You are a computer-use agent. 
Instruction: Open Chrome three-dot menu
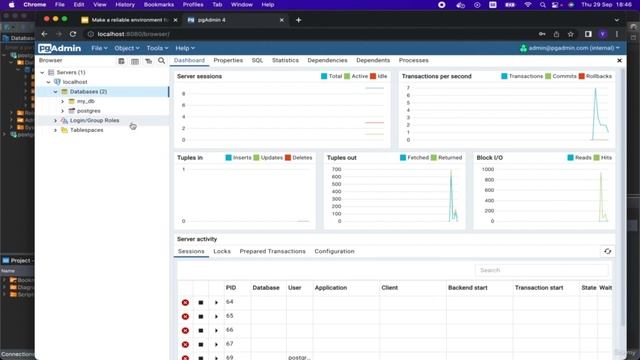click(617, 34)
